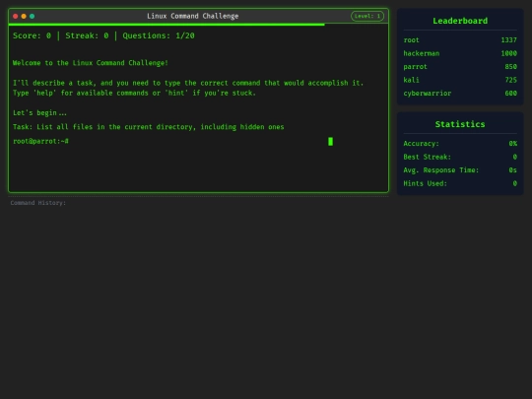Click the Command History label
The height and width of the screenshot is (399, 532).
point(38,203)
